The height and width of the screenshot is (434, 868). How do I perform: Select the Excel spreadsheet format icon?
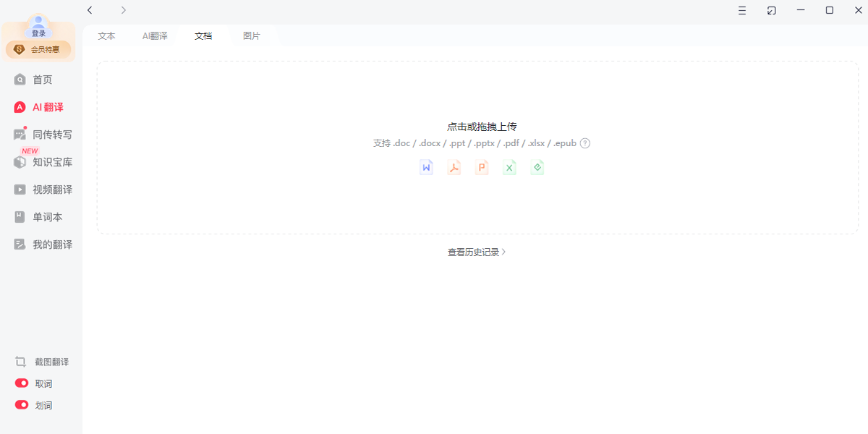509,166
